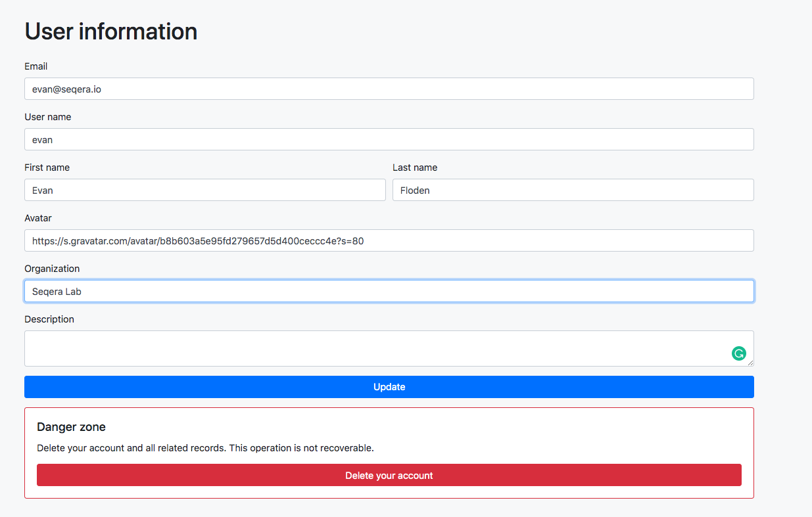The height and width of the screenshot is (517, 812).
Task: Click inside the Email input field
Action: click(389, 89)
